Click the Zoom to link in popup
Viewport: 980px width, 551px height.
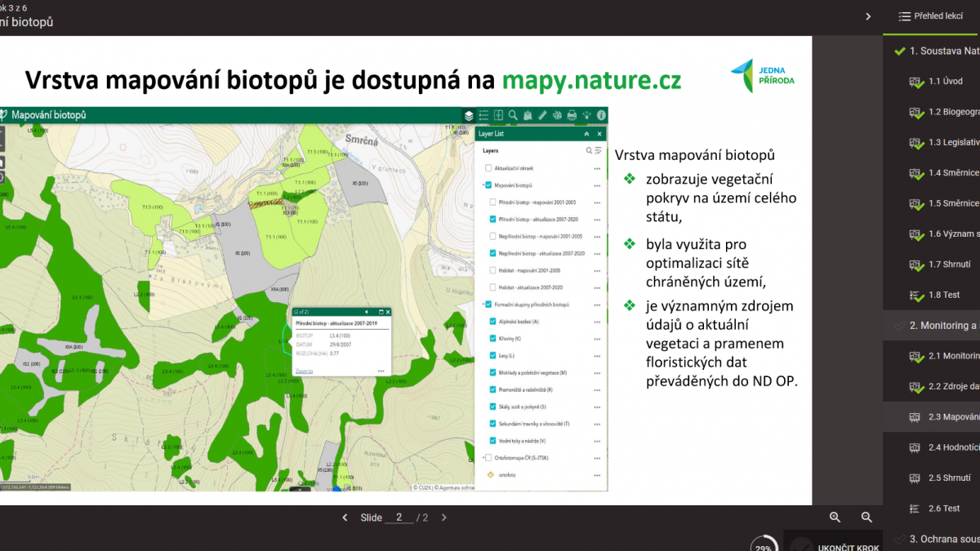click(x=304, y=371)
